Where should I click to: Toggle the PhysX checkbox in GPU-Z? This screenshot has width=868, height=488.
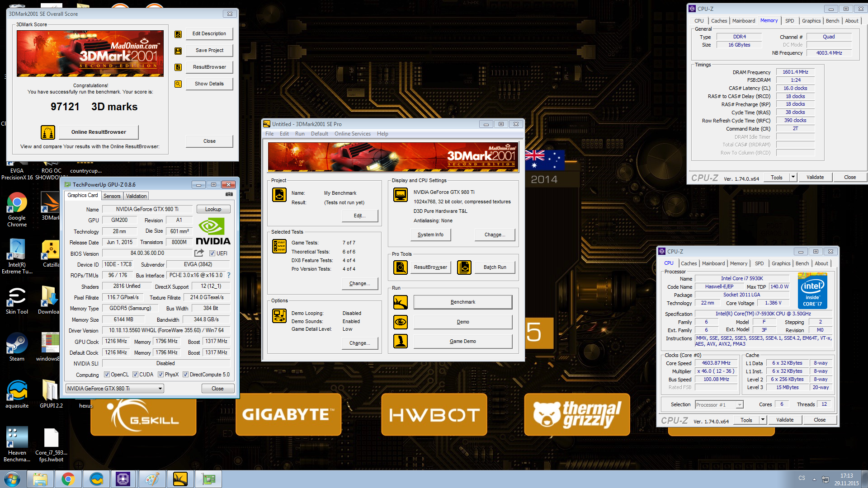pos(160,375)
